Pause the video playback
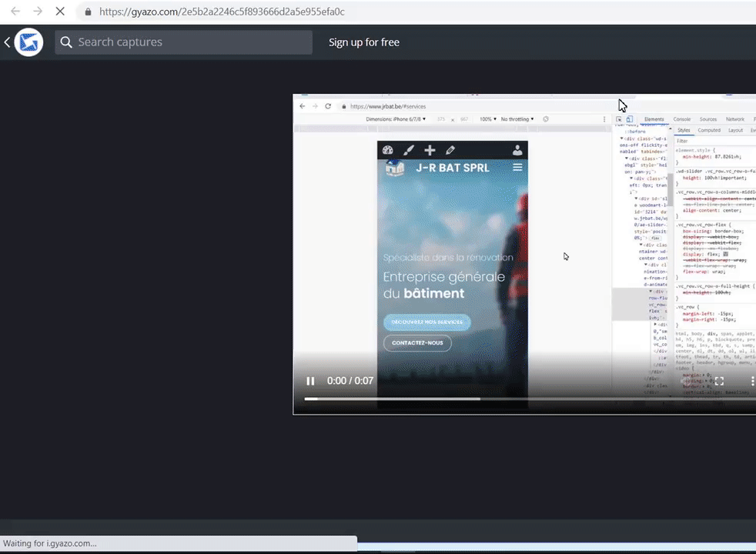The width and height of the screenshot is (756, 554). point(310,381)
